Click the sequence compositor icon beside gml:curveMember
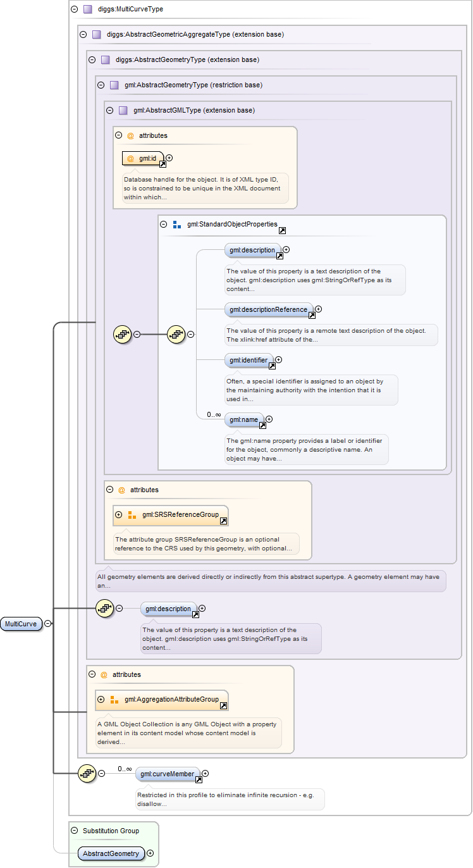This screenshot has height=868, width=473. tap(86, 773)
